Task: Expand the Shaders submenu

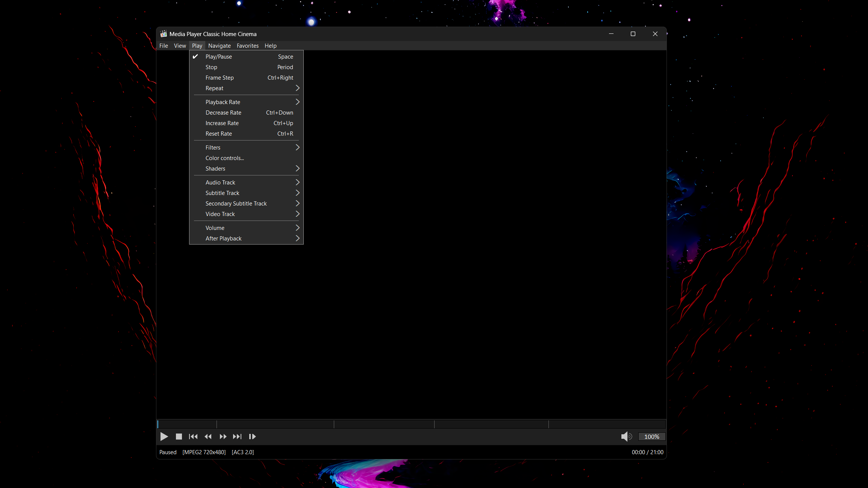Action: (x=246, y=169)
